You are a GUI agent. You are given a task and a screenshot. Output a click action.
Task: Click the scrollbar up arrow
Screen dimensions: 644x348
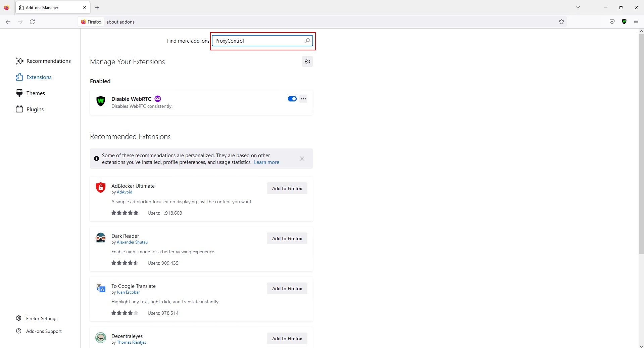click(x=641, y=31)
